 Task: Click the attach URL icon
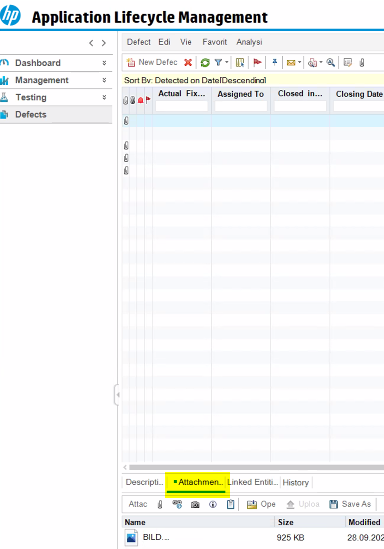177,504
